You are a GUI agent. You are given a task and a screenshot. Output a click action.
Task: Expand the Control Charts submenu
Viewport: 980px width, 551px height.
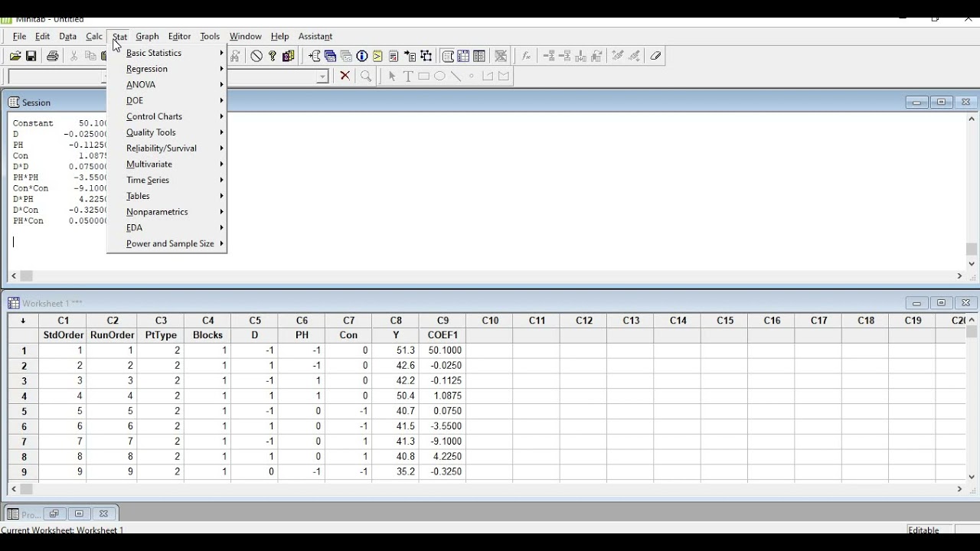point(167,116)
